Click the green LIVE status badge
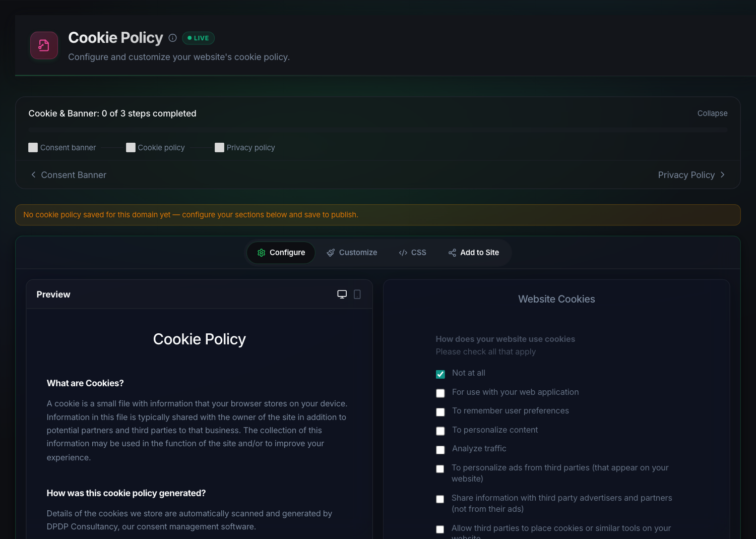 click(x=198, y=38)
